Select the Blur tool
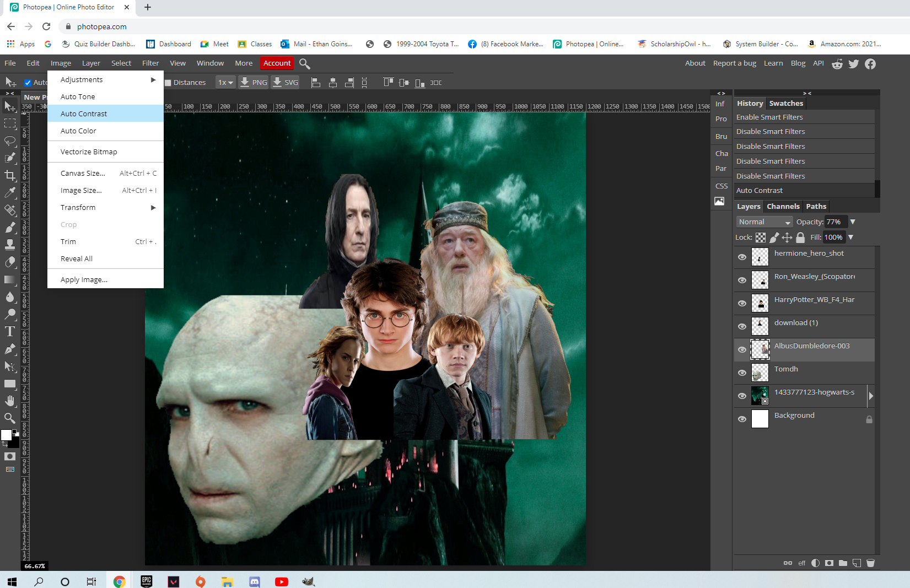This screenshot has height=588, width=910. point(10,297)
